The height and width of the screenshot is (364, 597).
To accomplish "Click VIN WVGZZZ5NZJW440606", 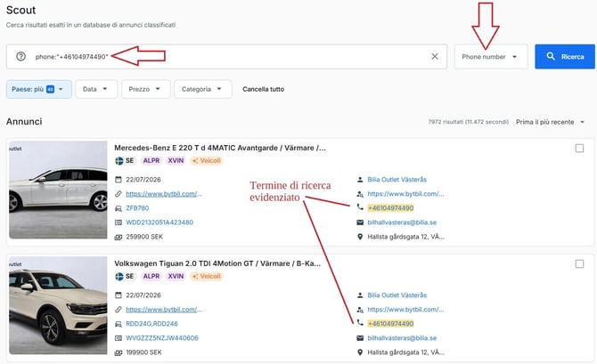I will click(162, 338).
